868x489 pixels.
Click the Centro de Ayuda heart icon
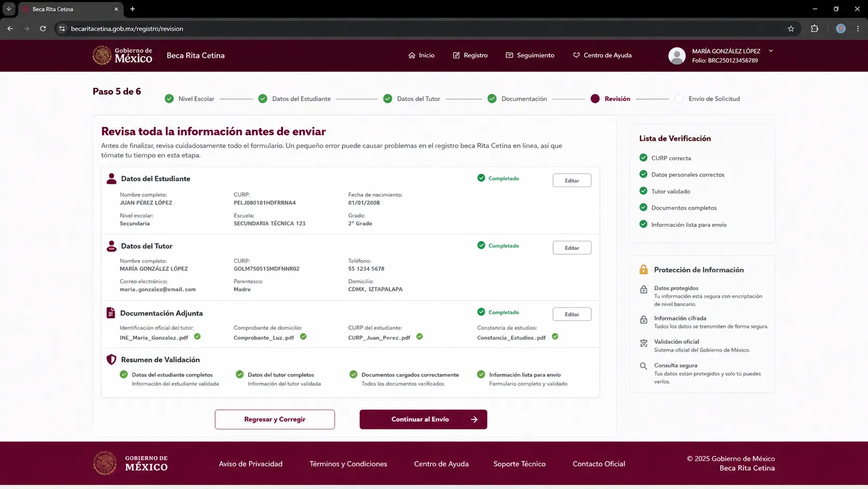[x=576, y=55]
